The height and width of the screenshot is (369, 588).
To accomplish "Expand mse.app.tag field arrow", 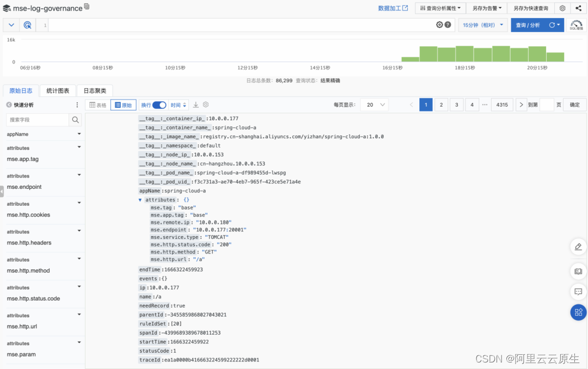I will click(79, 147).
